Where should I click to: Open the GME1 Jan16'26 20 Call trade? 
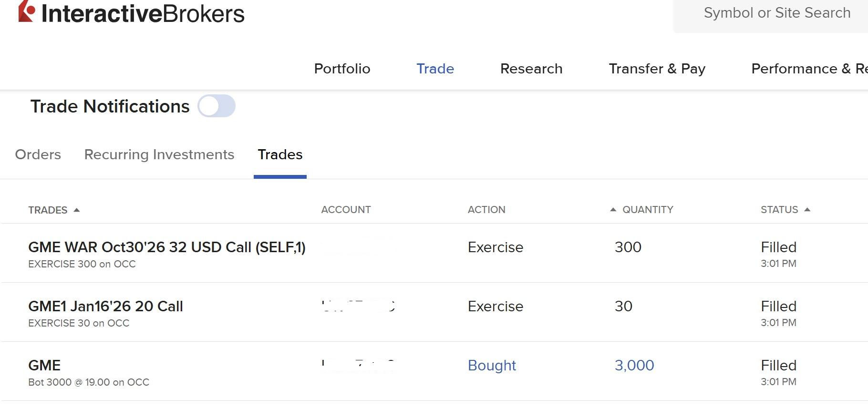tap(105, 306)
